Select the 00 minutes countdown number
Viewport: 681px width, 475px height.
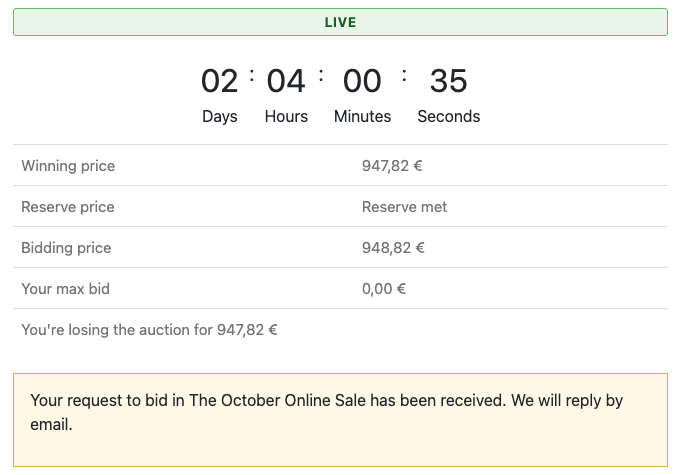click(362, 81)
